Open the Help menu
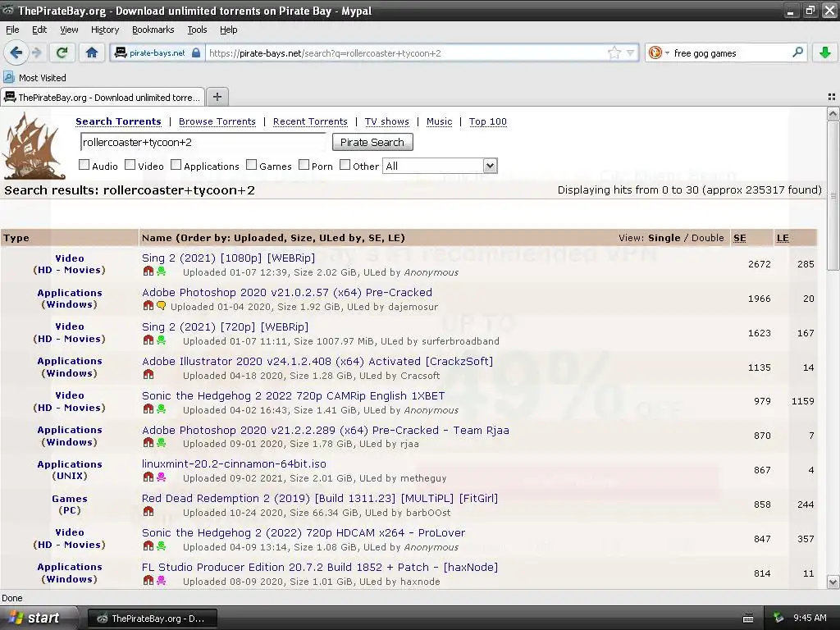 (x=228, y=30)
